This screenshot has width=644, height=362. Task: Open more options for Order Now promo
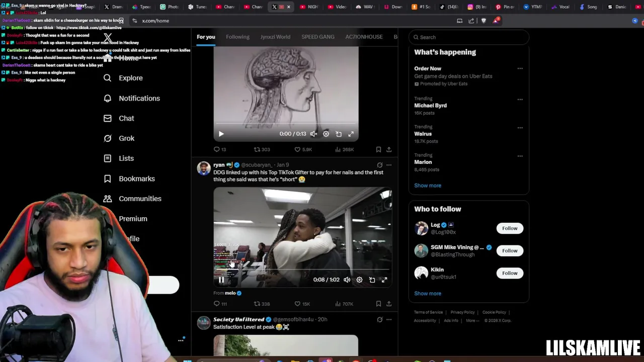520,68
